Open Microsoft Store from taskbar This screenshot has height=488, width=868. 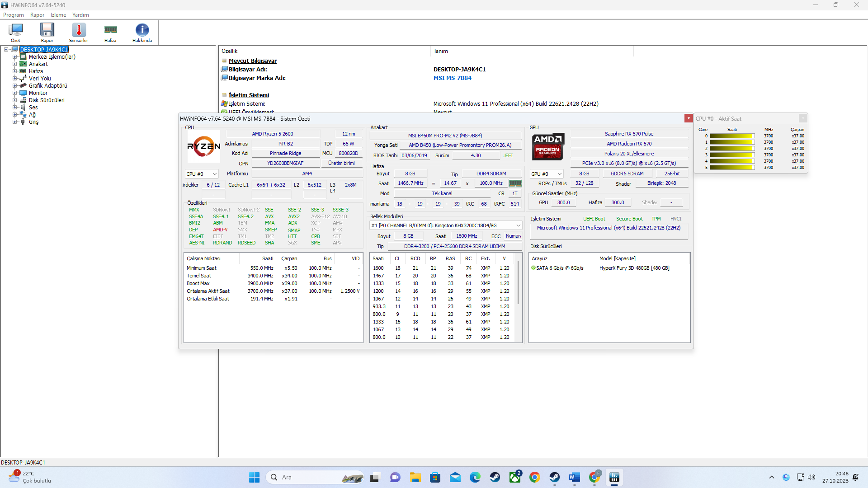(435, 477)
